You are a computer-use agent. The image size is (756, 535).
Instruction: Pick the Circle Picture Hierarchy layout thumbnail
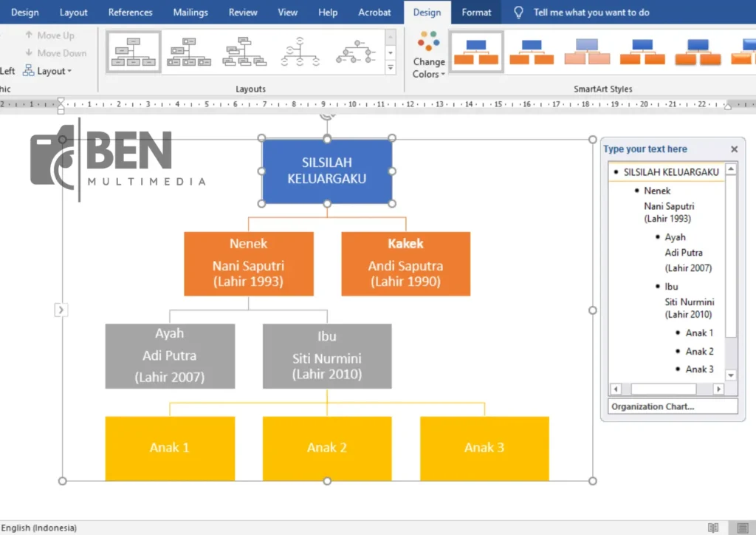355,52
